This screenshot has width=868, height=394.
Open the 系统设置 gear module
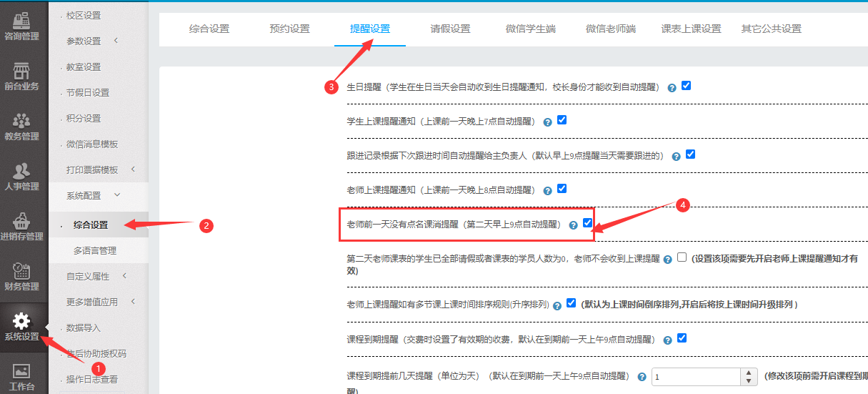coord(21,327)
